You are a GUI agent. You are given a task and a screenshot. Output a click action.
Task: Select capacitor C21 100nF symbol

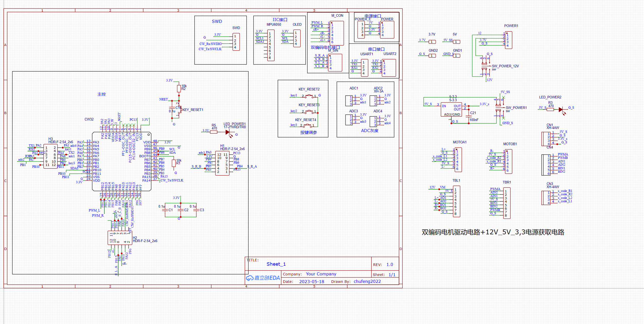coord(469,116)
